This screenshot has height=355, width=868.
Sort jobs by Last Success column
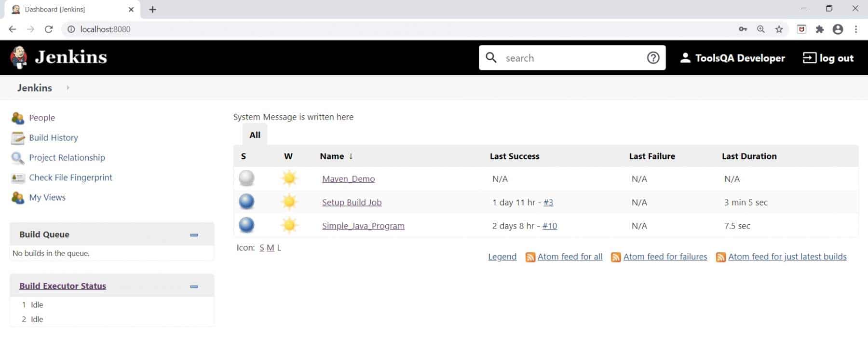(515, 156)
